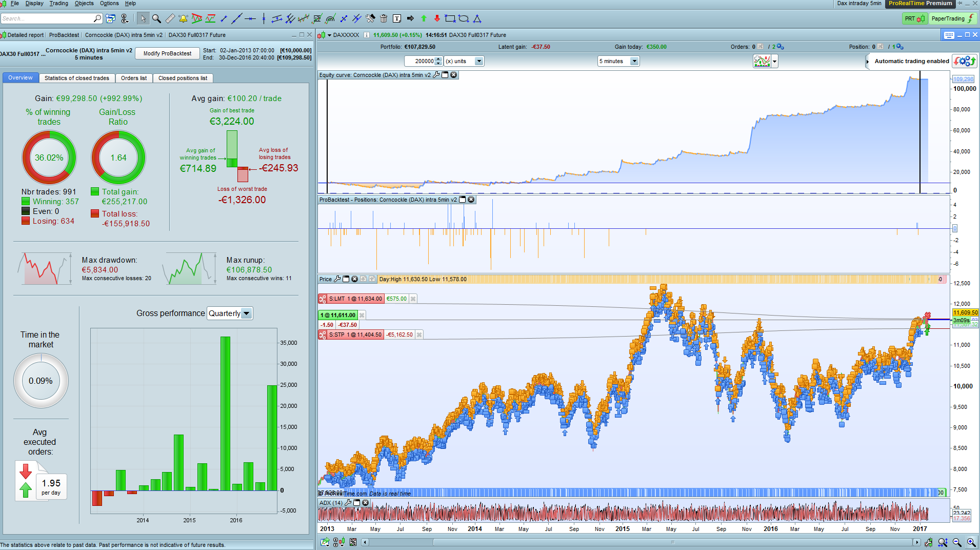Screen dimensions: 980x550
Task: Open the Display menu
Action: click(x=34, y=4)
